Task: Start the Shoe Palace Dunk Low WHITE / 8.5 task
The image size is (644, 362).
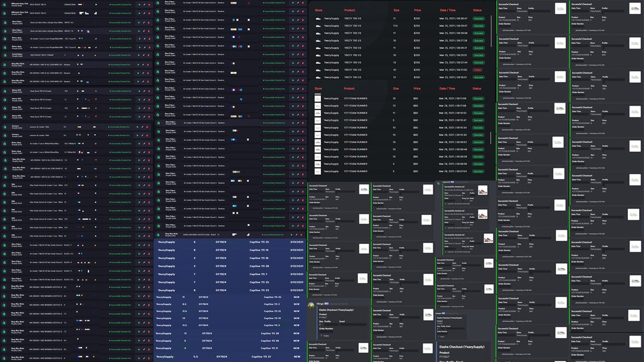Action: [x=139, y=23]
